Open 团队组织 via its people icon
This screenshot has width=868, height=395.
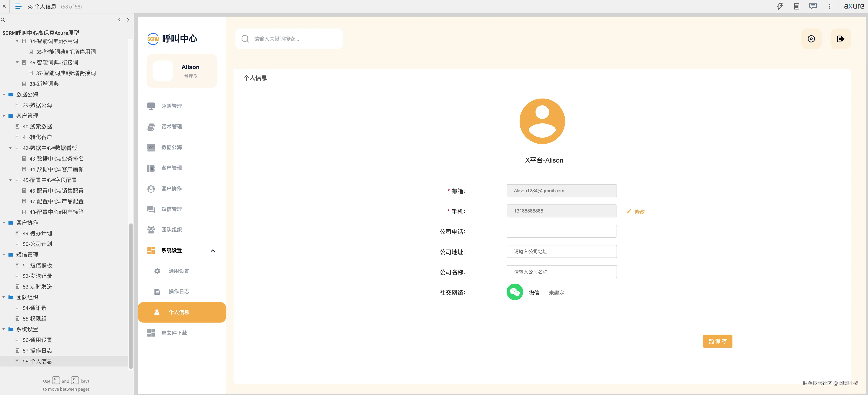pos(151,230)
